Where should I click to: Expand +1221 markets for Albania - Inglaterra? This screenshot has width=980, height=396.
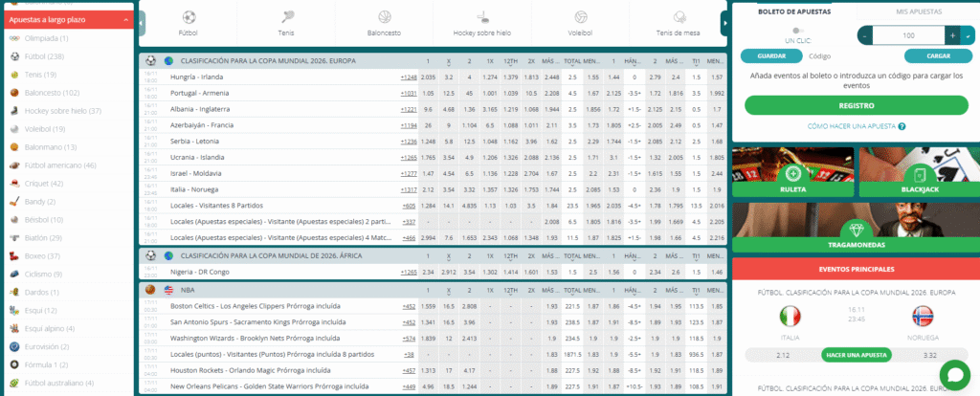[x=409, y=109]
